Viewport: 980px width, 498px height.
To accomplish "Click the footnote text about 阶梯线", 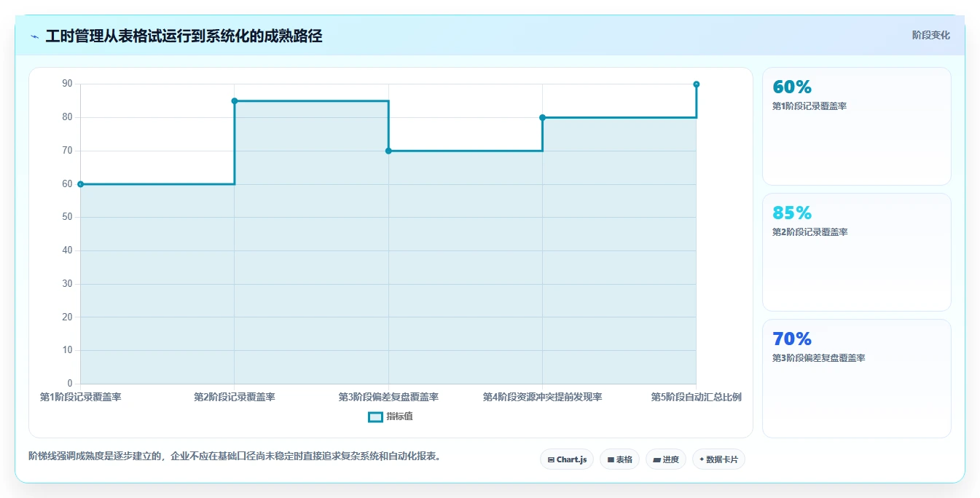I will click(x=235, y=456).
